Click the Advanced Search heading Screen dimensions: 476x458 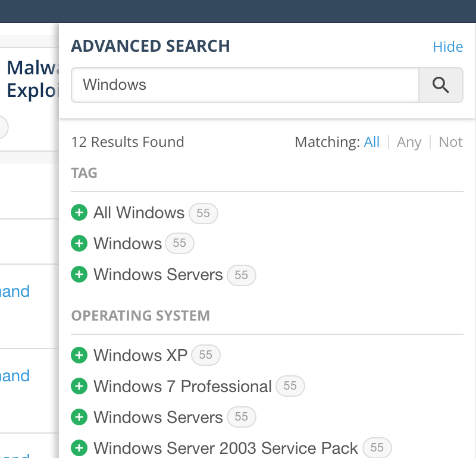pyautogui.click(x=151, y=46)
